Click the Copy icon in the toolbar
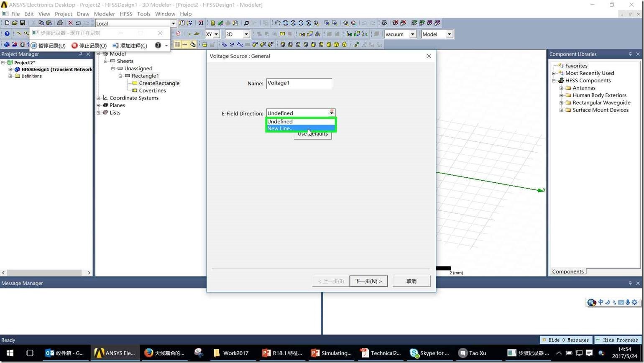The image size is (644, 363). pyautogui.click(x=41, y=23)
